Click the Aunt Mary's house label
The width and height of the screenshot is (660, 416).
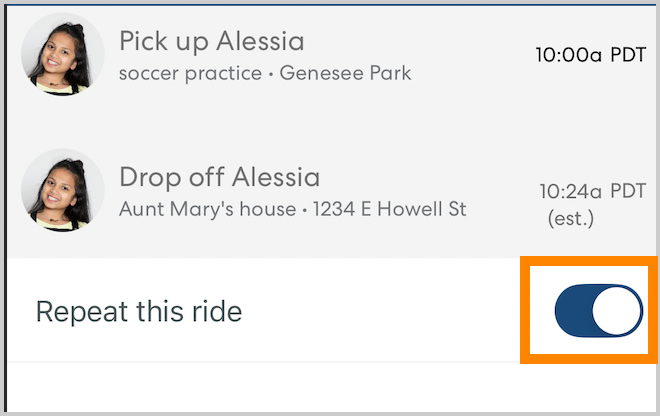tap(207, 210)
